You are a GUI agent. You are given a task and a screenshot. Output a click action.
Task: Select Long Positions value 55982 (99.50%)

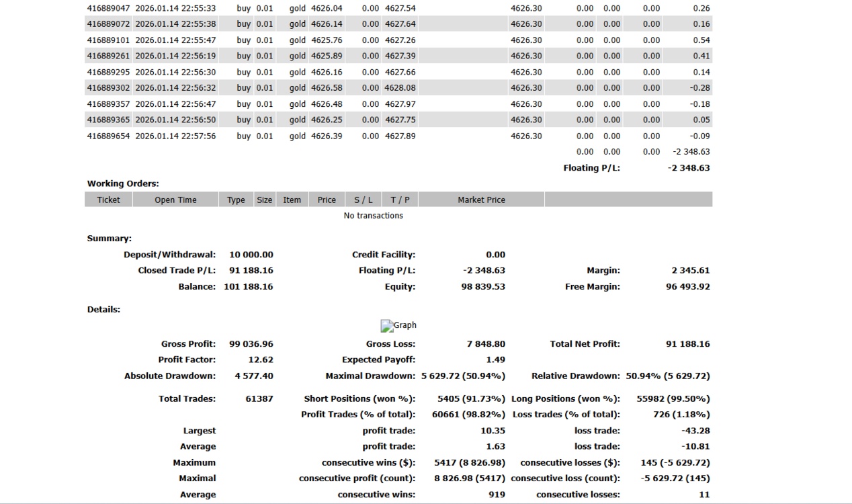(x=673, y=398)
